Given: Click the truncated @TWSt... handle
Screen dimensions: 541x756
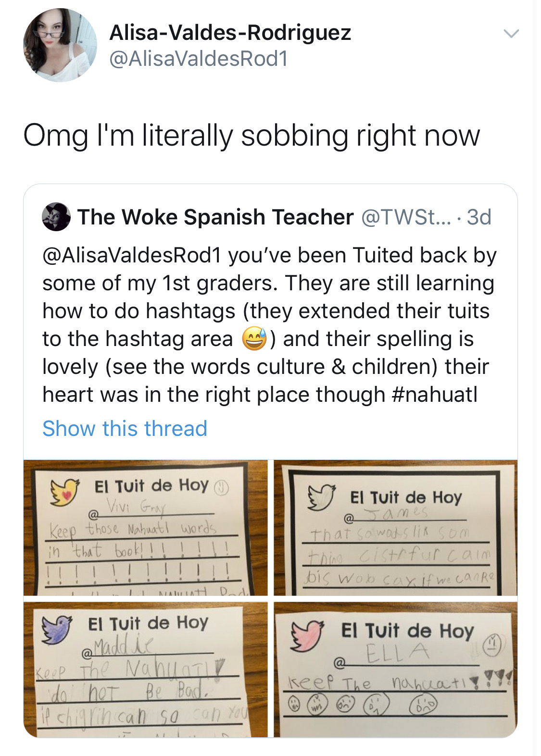Looking at the screenshot, I should (x=406, y=217).
